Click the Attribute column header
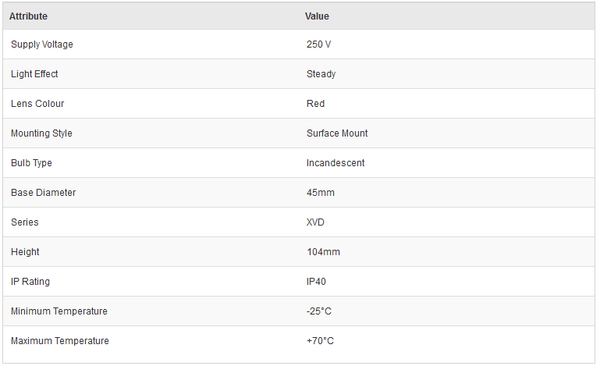This screenshot has height=366, width=600. [28, 16]
